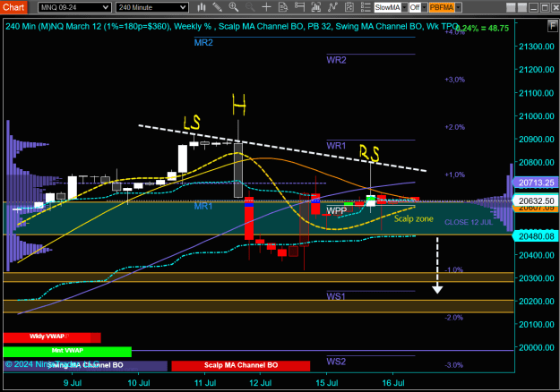This screenshot has height=392, width=560.
Task: Click the 16 Jul date label
Action: coord(392,383)
